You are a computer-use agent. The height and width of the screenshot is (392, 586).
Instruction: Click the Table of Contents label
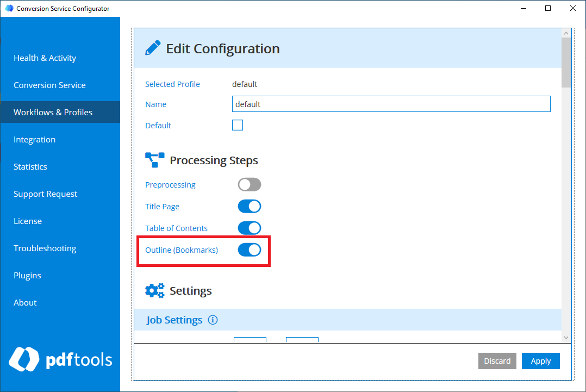click(x=176, y=228)
